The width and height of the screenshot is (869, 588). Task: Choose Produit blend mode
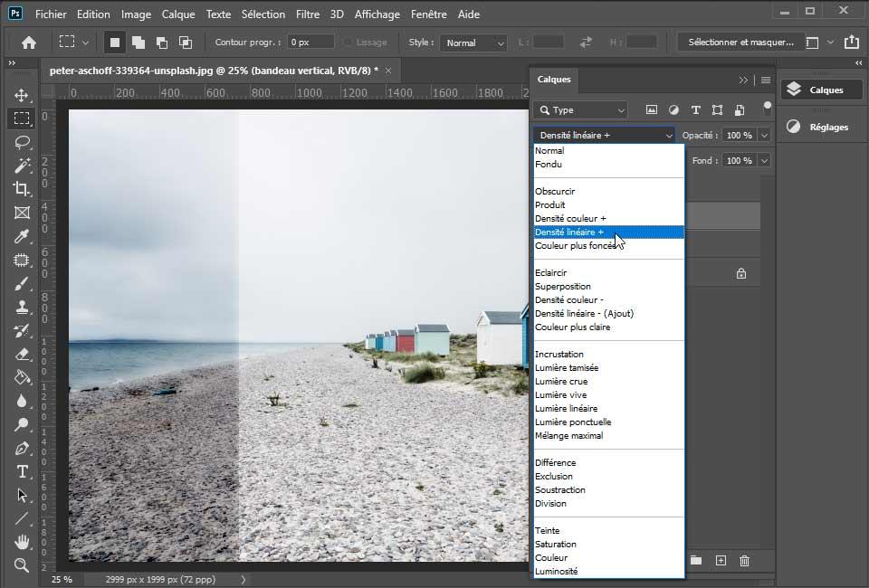[609, 204]
